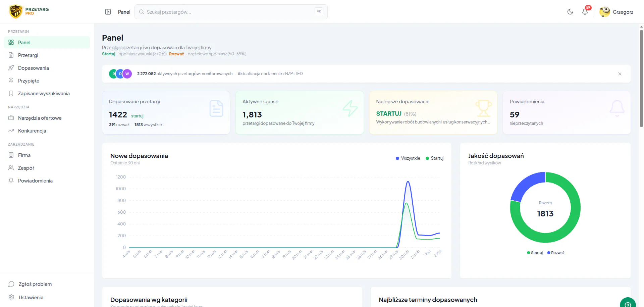The width and height of the screenshot is (644, 307).
Task: Click the bell icon in the Powiadomienia card
Action: (617, 108)
